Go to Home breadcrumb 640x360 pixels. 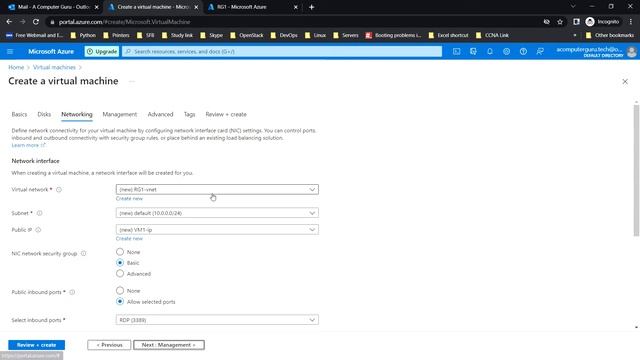tap(16, 67)
